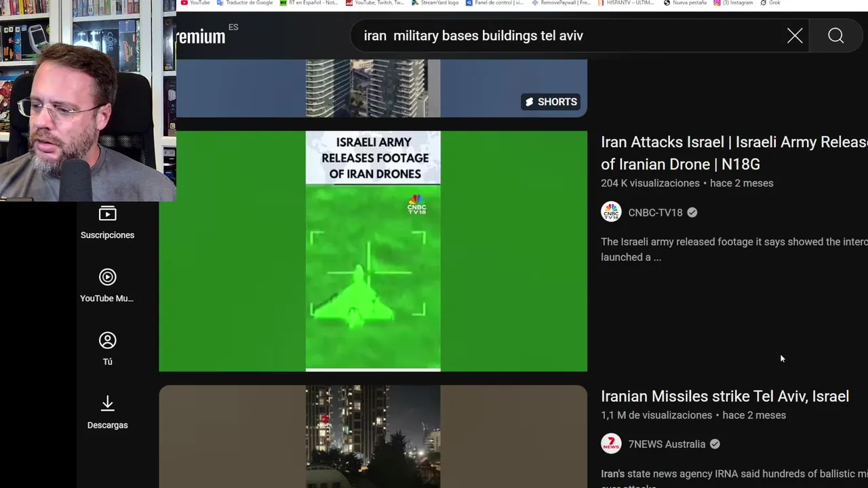The height and width of the screenshot is (488, 868).
Task: Click '1,1 M de visualizaciones' metadata text
Action: (656, 415)
